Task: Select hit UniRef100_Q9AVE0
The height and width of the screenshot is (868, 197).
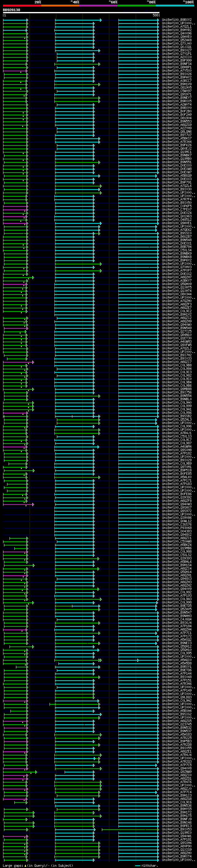Action: 177,37
